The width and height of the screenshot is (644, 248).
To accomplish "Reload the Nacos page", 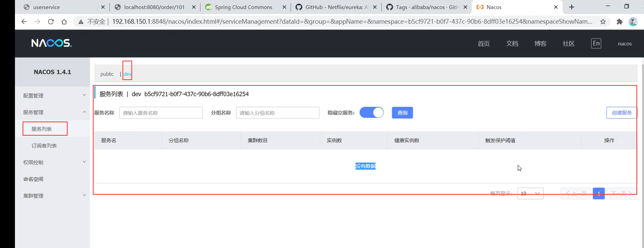I will coord(51,22).
